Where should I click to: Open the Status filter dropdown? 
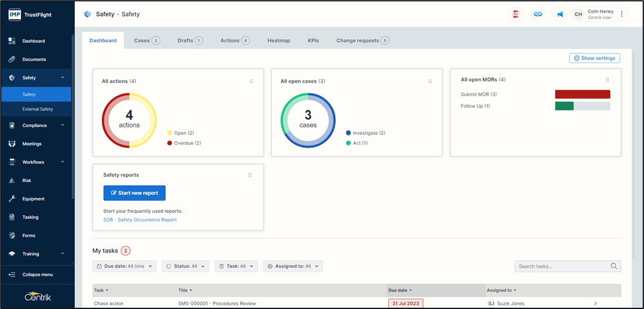tap(185, 266)
